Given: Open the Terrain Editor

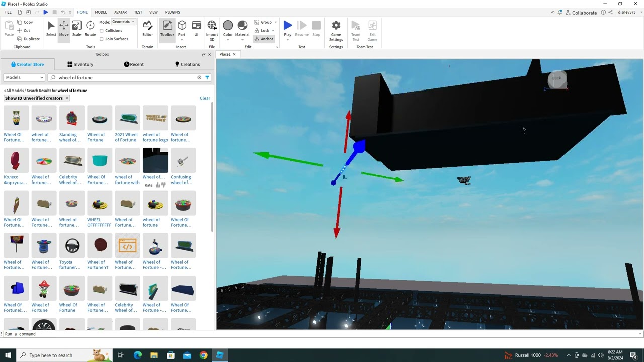Looking at the screenshot, I should [147, 29].
